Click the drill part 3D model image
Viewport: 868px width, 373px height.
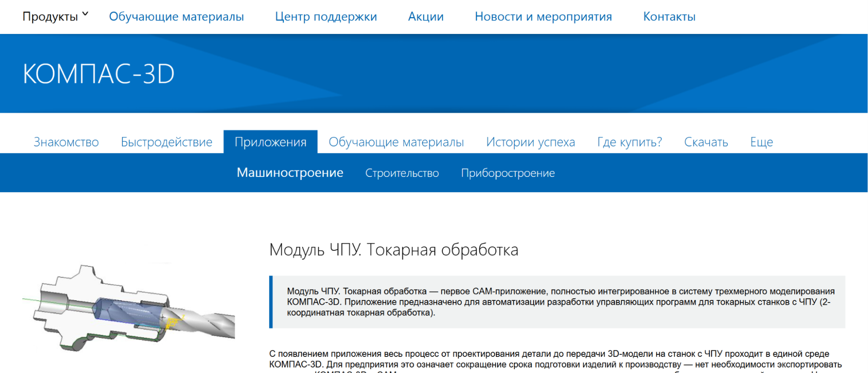pos(129,308)
